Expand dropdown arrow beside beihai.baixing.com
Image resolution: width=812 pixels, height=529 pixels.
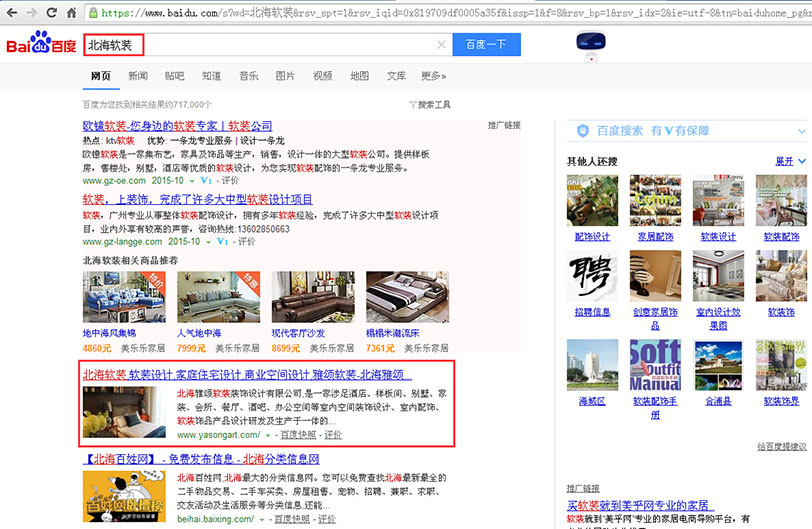[x=262, y=519]
